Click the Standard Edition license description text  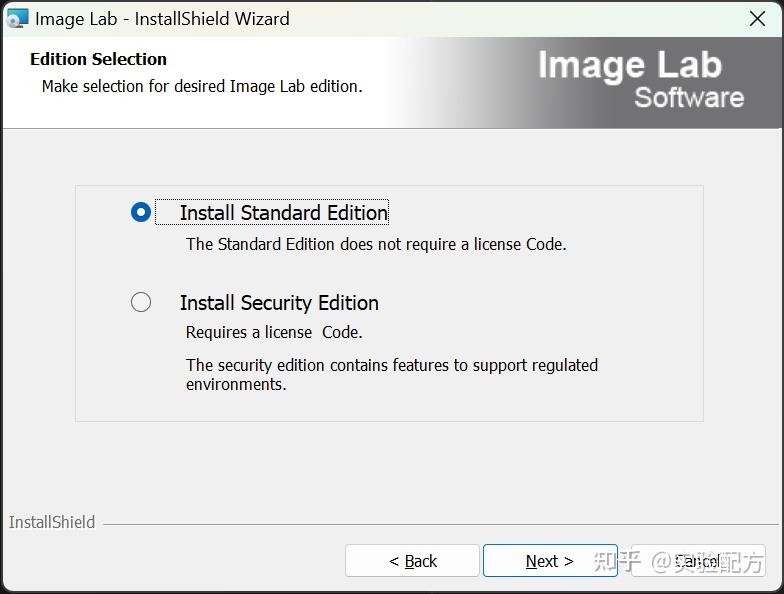(376, 244)
